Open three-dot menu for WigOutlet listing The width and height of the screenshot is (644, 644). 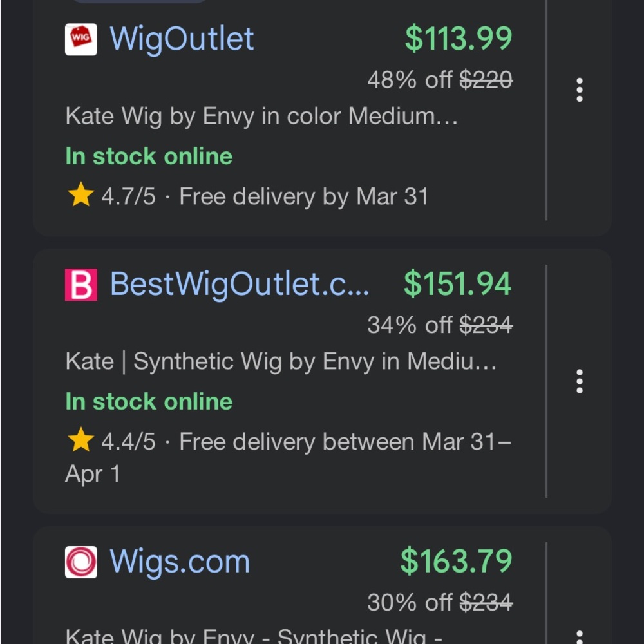pyautogui.click(x=579, y=90)
